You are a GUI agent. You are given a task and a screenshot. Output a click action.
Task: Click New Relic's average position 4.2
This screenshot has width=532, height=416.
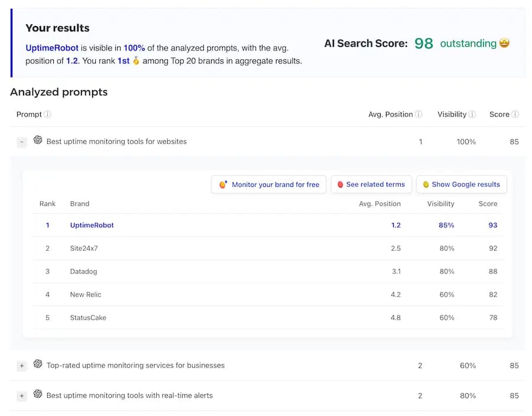click(395, 295)
